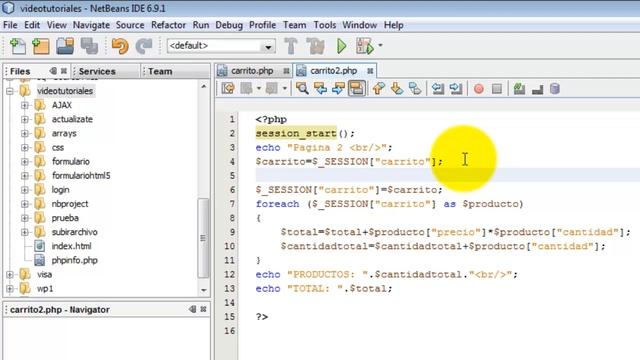Minimize the Navigator panel
The image size is (640, 360).
click(192, 309)
